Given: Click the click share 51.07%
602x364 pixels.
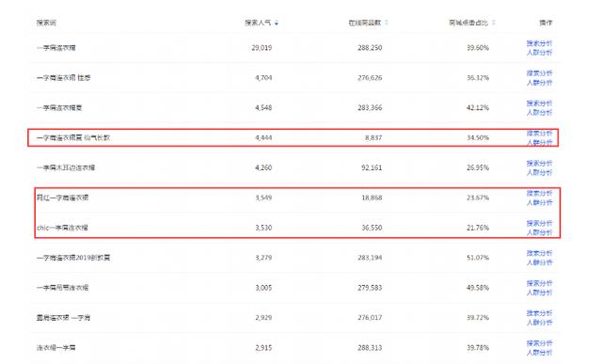Looking at the screenshot, I should tap(478, 258).
